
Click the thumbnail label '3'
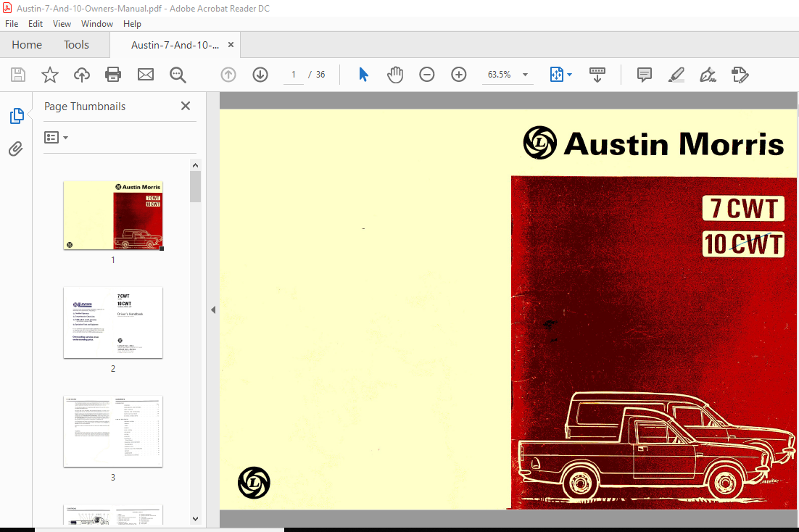tap(113, 478)
